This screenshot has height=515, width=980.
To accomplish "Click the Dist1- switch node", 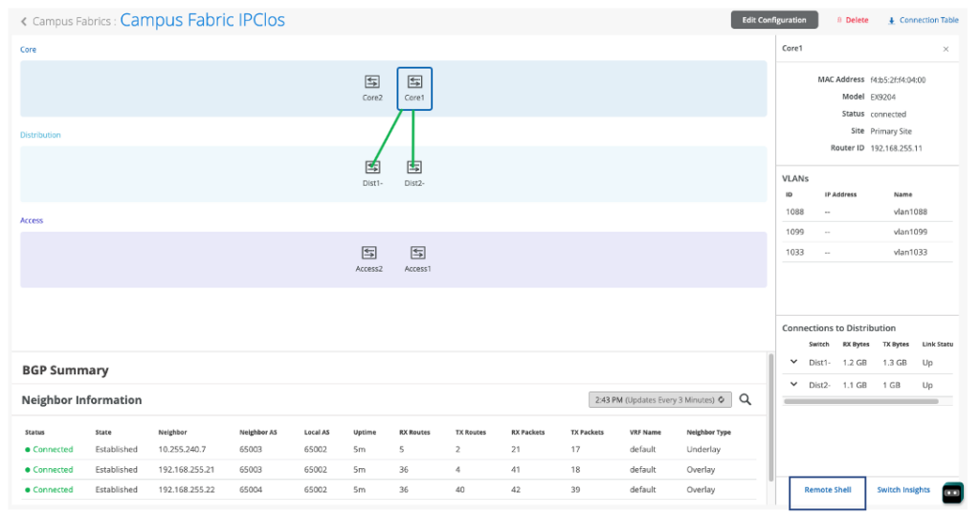I will [x=372, y=168].
